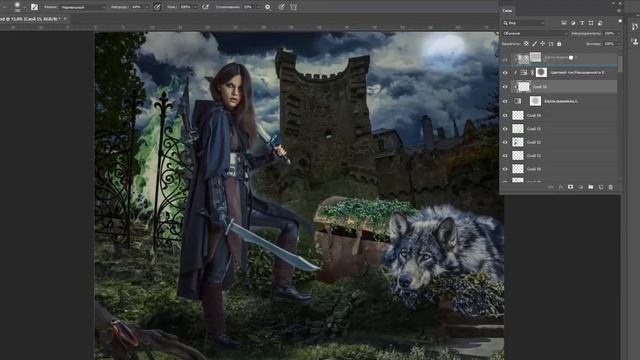The image size is (640, 360).
Task: Open the Layers panel options menu
Action: [x=620, y=11]
